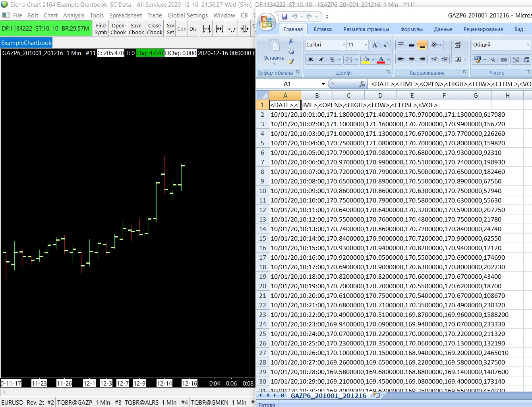Click the Srv Set button

170,29
